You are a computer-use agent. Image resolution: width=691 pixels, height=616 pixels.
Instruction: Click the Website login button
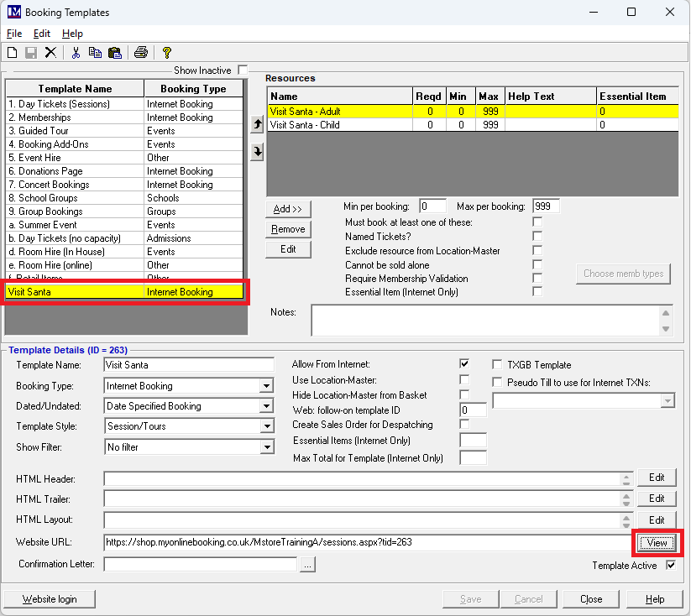coord(49,599)
